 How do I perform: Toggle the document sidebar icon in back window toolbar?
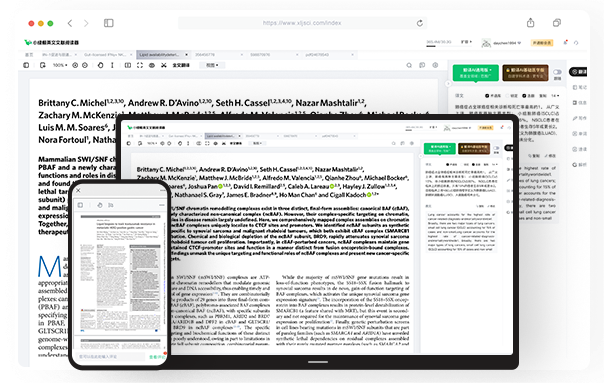click(26, 65)
